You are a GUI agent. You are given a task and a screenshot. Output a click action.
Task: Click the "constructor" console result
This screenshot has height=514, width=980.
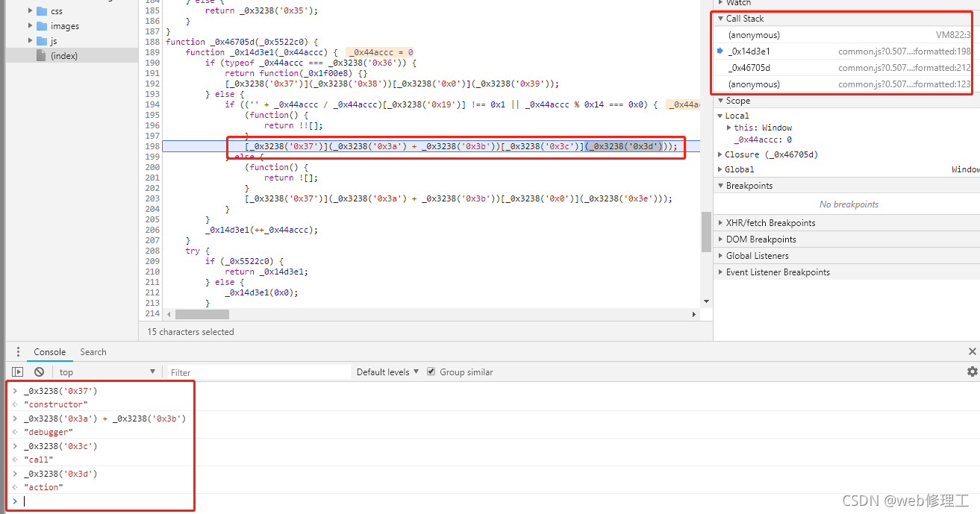click(x=55, y=404)
